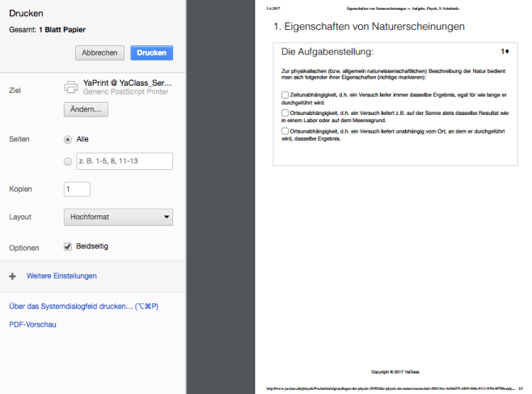Click the plus icon for Weitere Einstellungen
Image resolution: width=532 pixels, height=394 pixels.
pyautogui.click(x=12, y=276)
